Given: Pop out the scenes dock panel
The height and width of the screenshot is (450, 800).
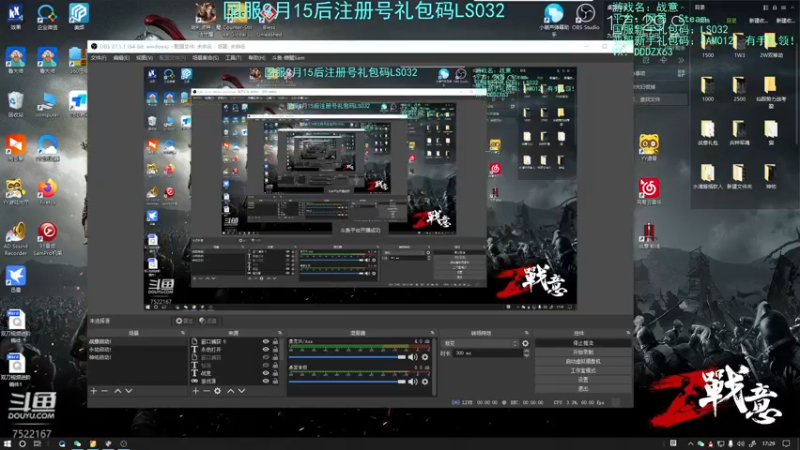Looking at the screenshot, I should (x=183, y=333).
